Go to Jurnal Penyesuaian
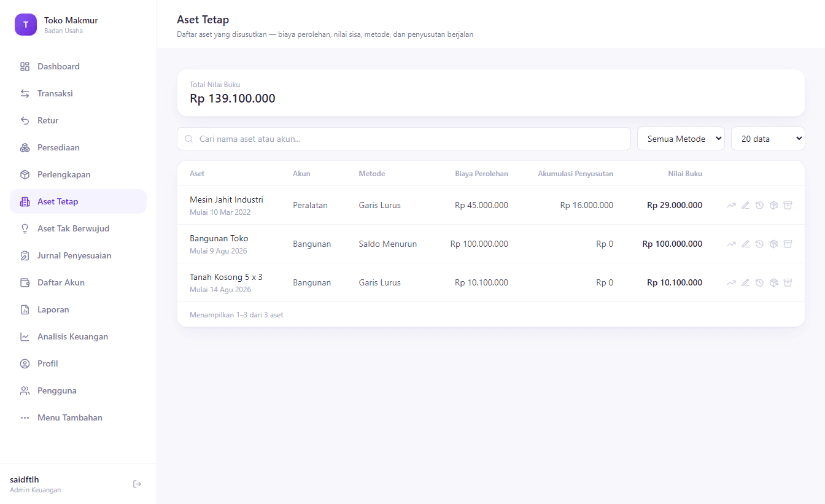The image size is (825, 504). [x=78, y=255]
